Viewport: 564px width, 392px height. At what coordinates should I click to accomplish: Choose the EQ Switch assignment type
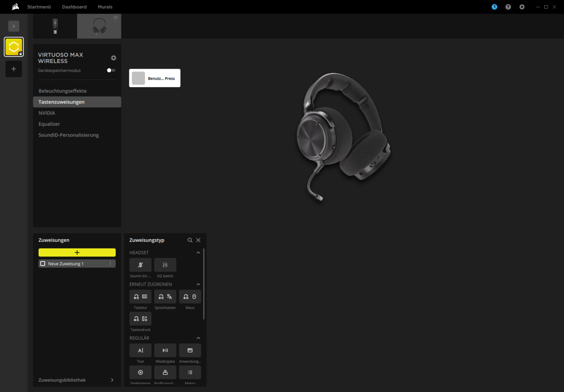pyautogui.click(x=165, y=265)
